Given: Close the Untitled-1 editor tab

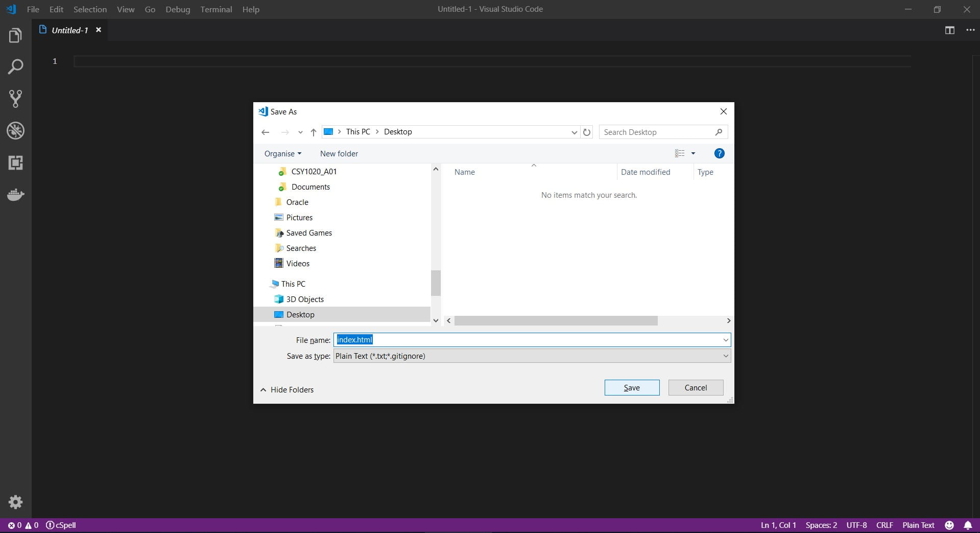Looking at the screenshot, I should [x=99, y=30].
